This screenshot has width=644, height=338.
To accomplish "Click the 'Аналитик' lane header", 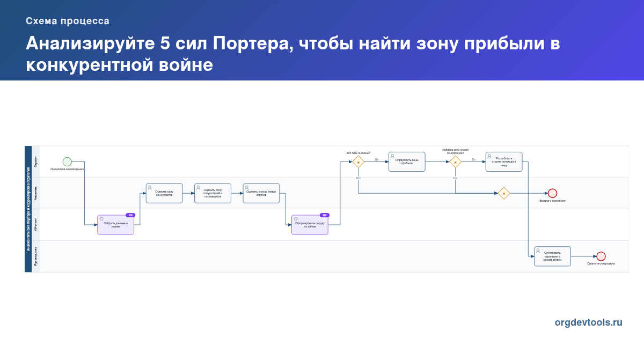I will click(36, 193).
